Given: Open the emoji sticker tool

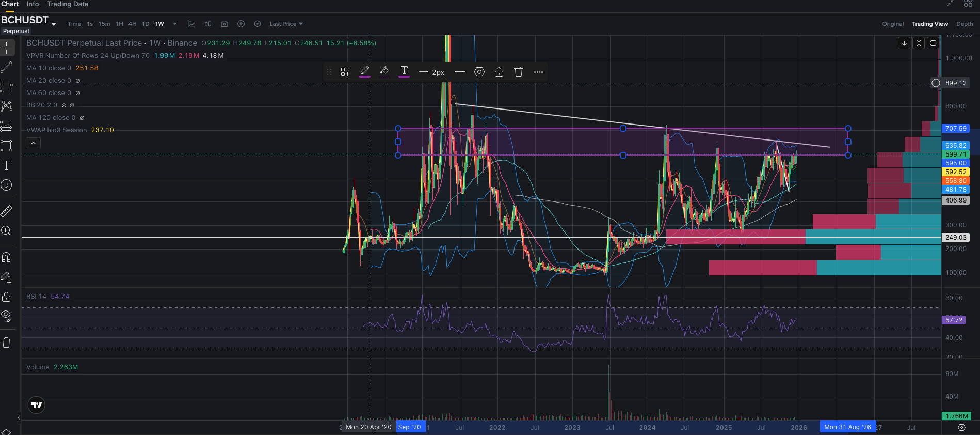Looking at the screenshot, I should pos(7,185).
